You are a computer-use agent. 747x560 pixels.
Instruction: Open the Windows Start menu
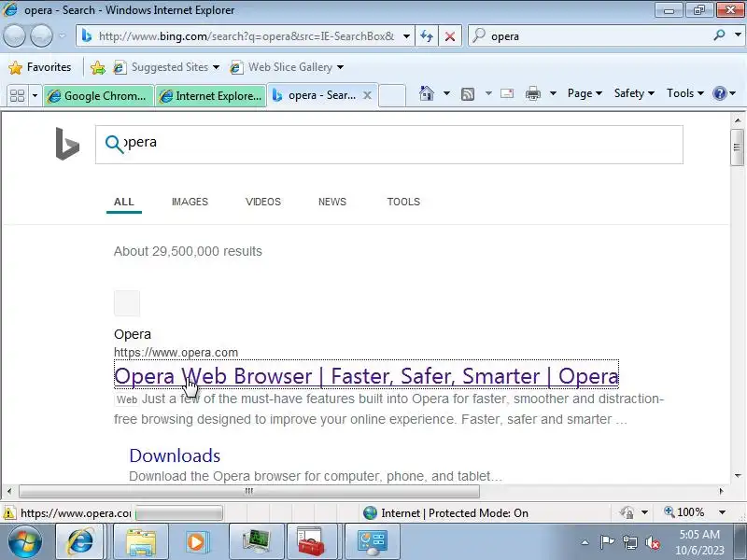(x=25, y=541)
